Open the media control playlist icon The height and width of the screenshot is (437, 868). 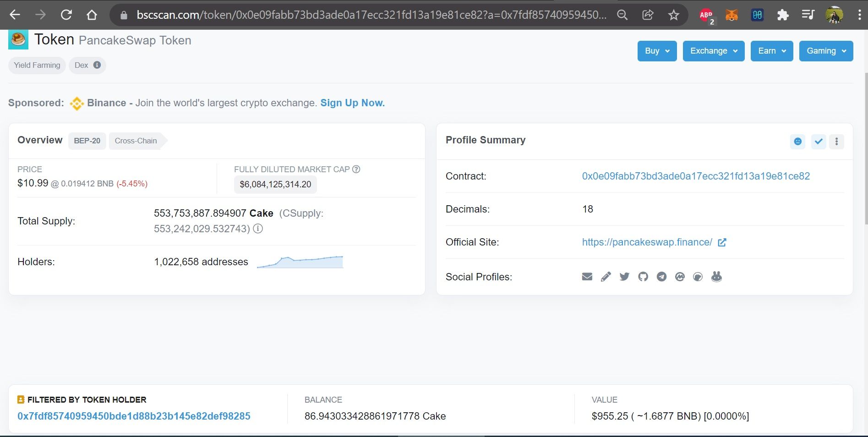pos(808,15)
